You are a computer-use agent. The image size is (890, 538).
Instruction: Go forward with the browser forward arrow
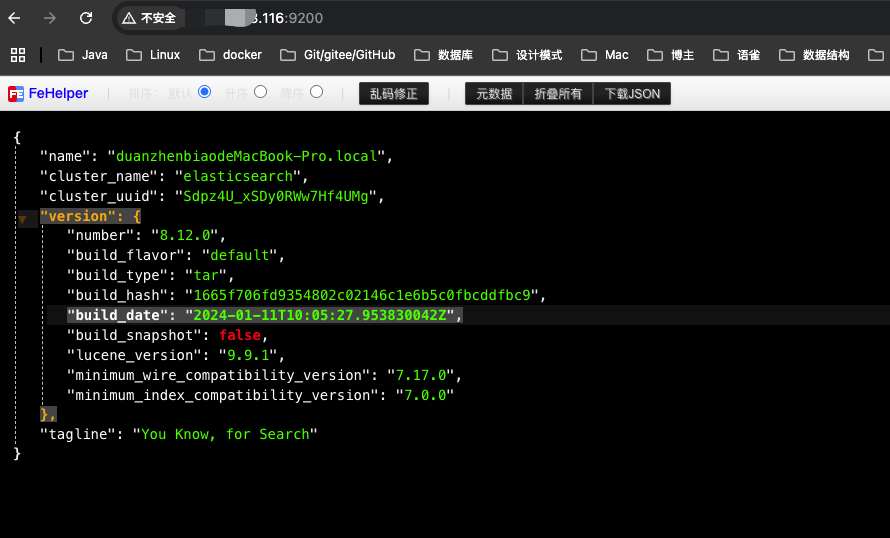(x=50, y=18)
